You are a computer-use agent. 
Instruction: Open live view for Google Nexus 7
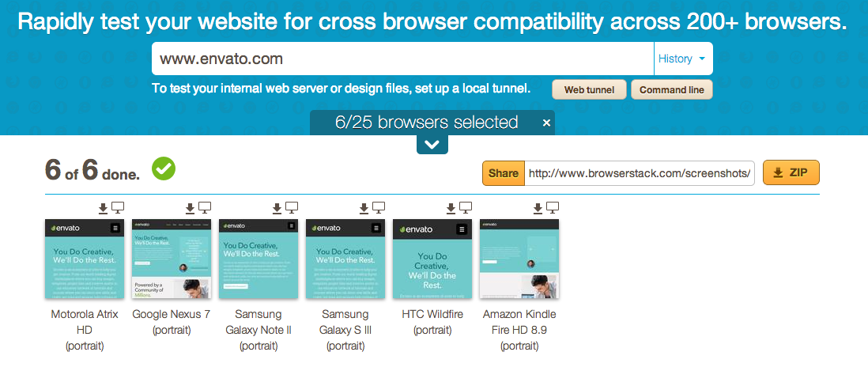point(205,207)
